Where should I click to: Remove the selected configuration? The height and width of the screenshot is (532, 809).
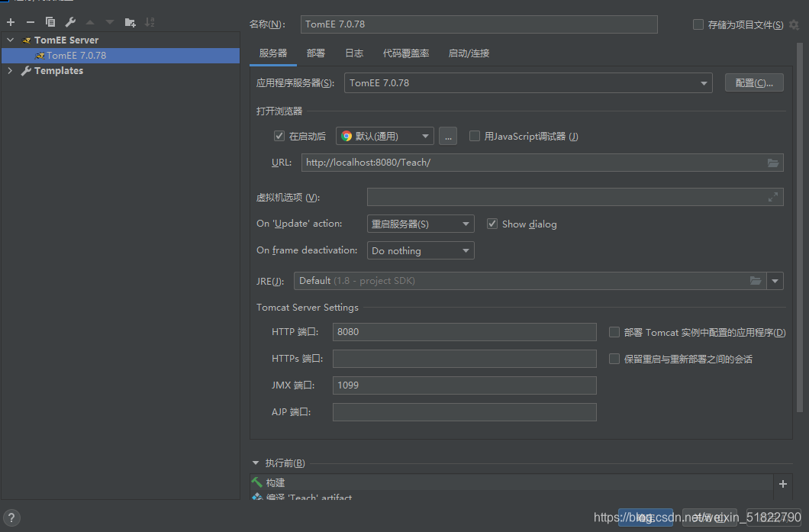pyautogui.click(x=31, y=22)
